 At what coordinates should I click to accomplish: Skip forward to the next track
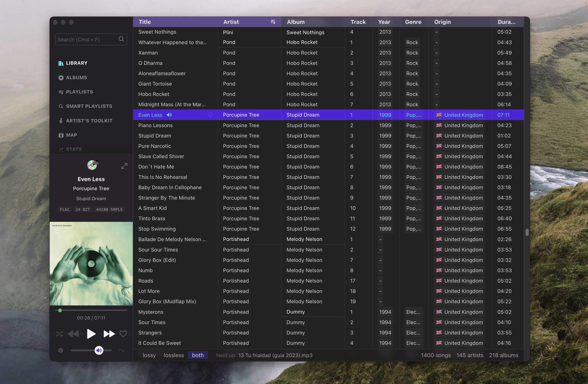[x=109, y=334]
